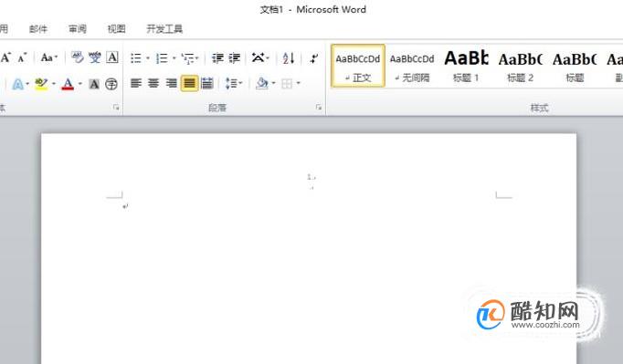Open the 视图 ribbon tab

[x=116, y=29]
